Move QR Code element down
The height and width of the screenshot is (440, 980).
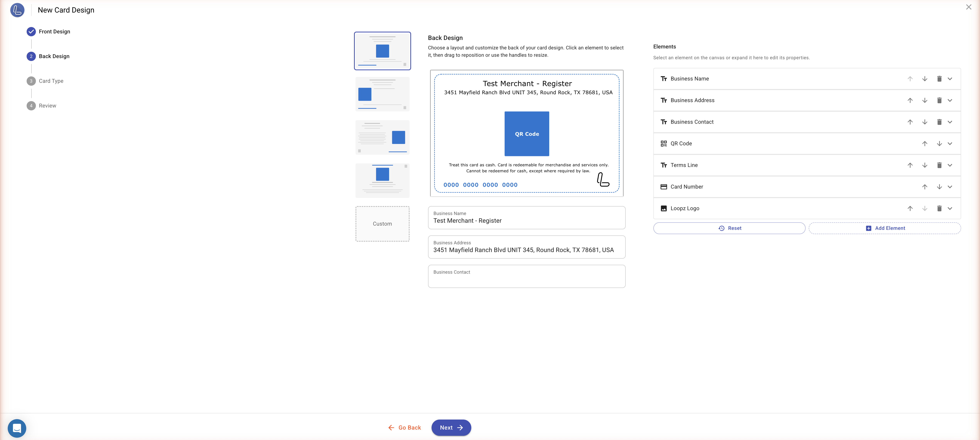tap(939, 144)
